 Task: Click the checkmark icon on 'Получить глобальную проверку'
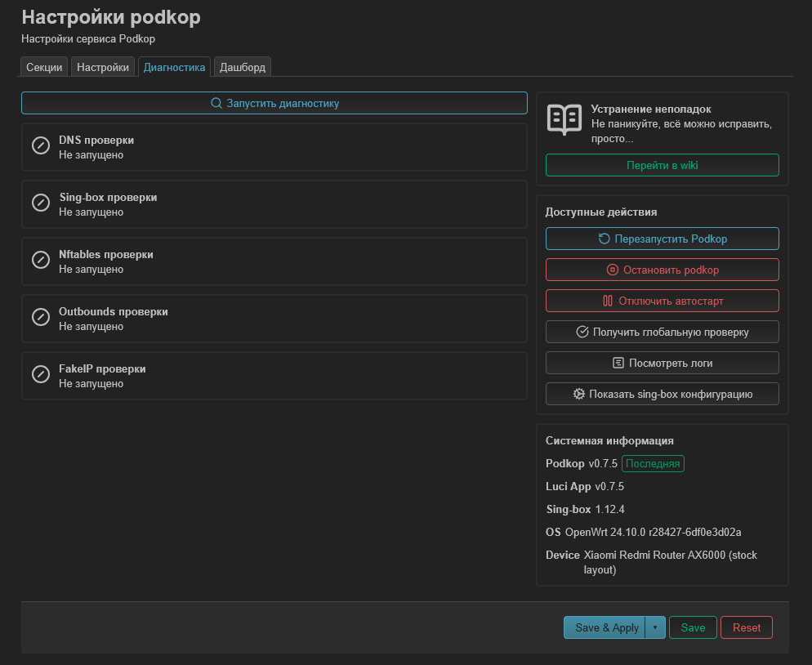[x=582, y=331]
